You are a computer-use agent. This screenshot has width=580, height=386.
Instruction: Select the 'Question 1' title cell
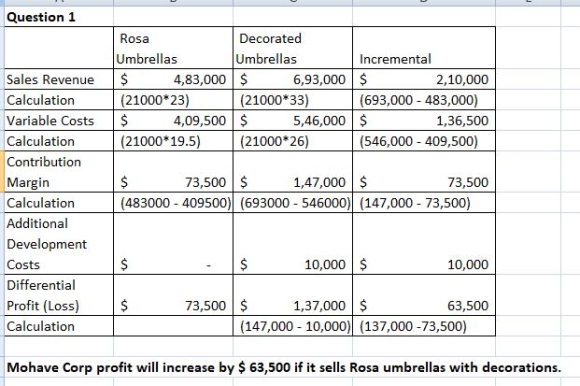[59, 17]
